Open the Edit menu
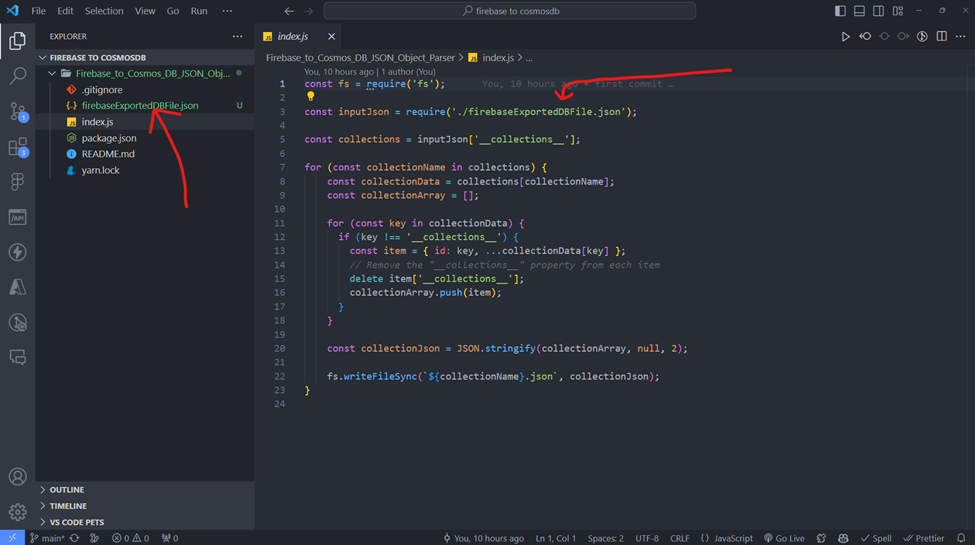975x545 pixels. [65, 11]
